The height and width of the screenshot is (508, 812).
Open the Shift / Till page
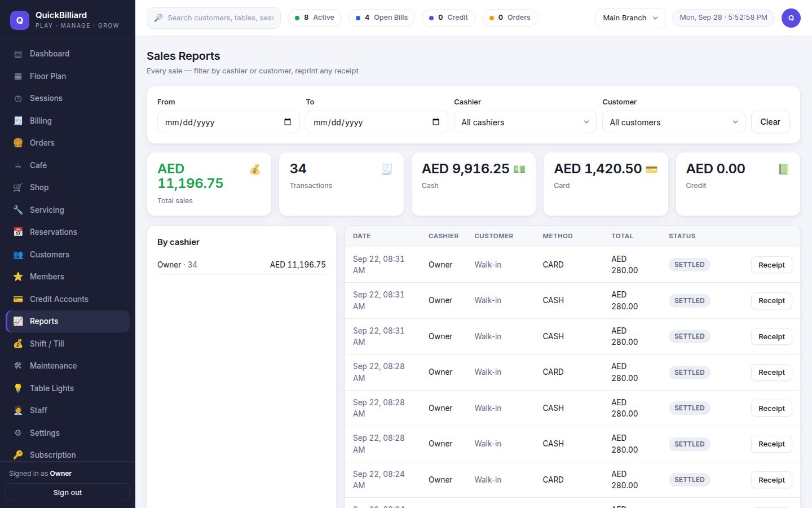point(68,344)
